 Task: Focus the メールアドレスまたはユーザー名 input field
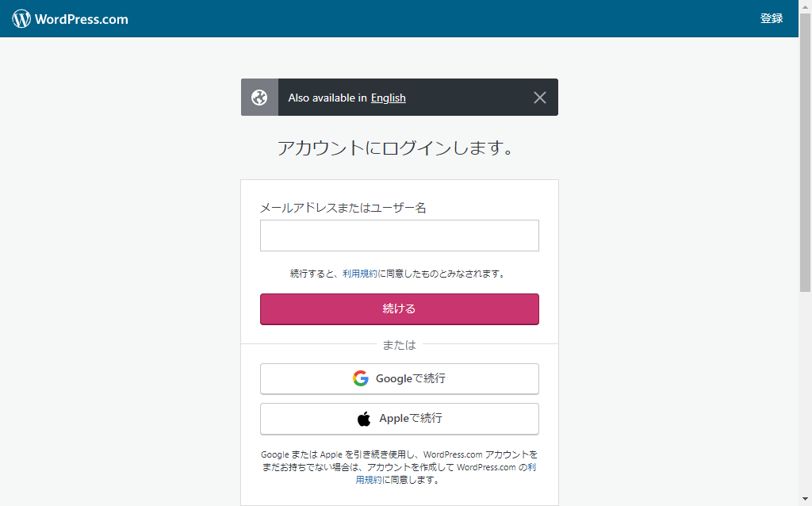pos(400,236)
